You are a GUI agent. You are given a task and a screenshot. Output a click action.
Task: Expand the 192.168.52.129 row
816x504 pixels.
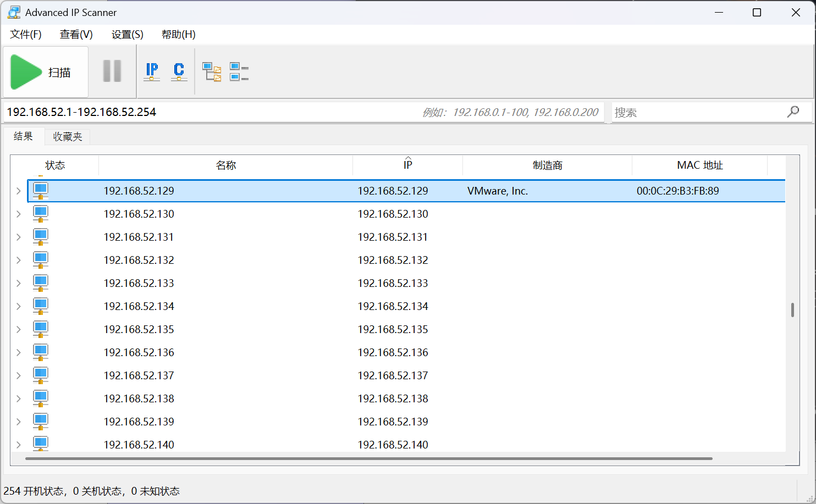click(x=19, y=191)
